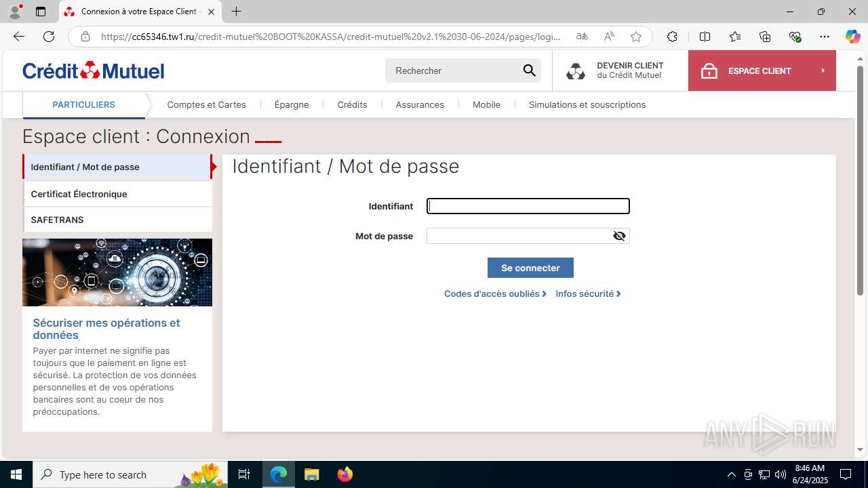Open the taskbar clock and date
The width and height of the screenshot is (868, 488).
click(810, 474)
